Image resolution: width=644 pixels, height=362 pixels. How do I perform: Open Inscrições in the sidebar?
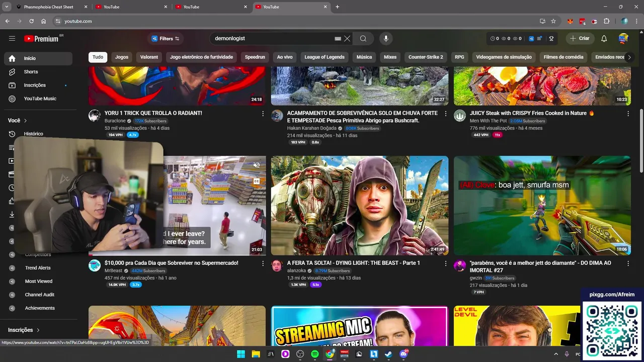38,85
